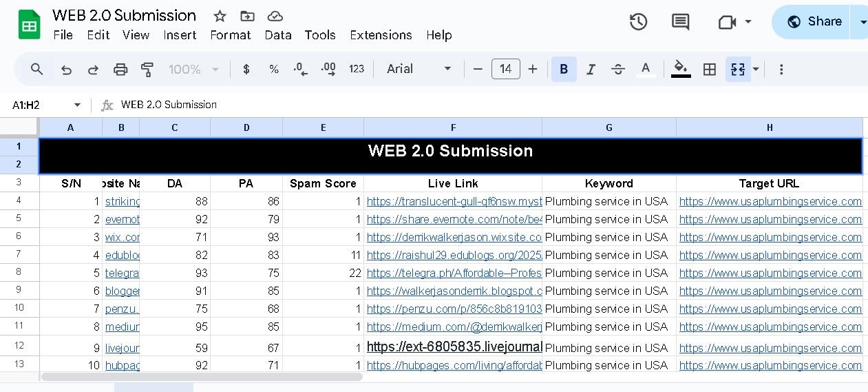The image size is (868, 392).
Task: Click the redo arrow icon
Action: click(93, 70)
